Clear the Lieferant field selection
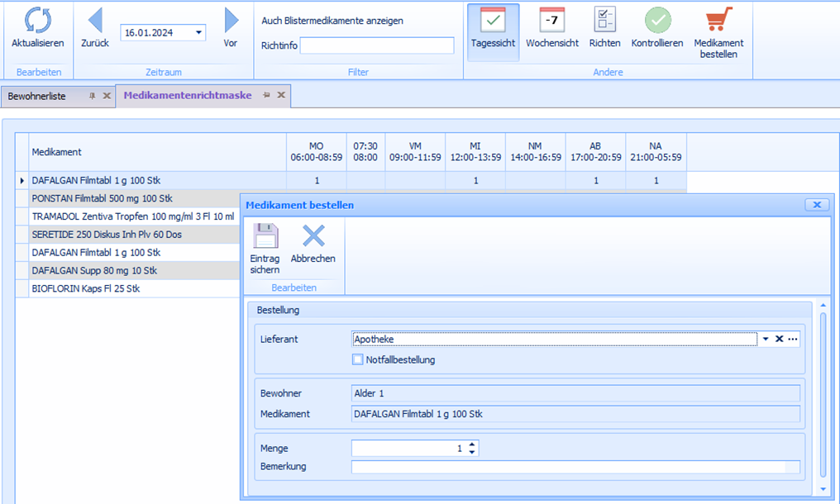This screenshot has height=504, width=840. tap(779, 340)
